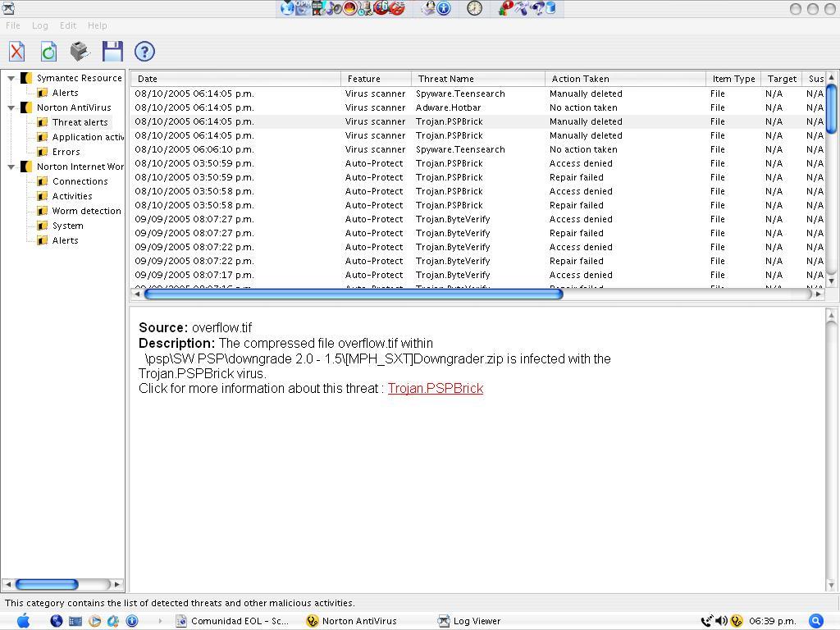Collapse the Norton Internet Worm tree node
The height and width of the screenshot is (630, 840).
(11, 167)
